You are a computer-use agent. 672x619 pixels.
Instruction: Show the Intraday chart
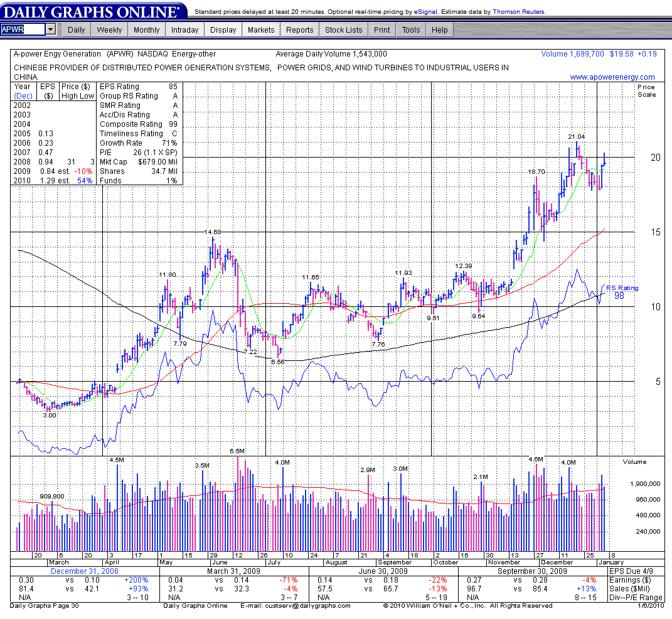[x=184, y=30]
